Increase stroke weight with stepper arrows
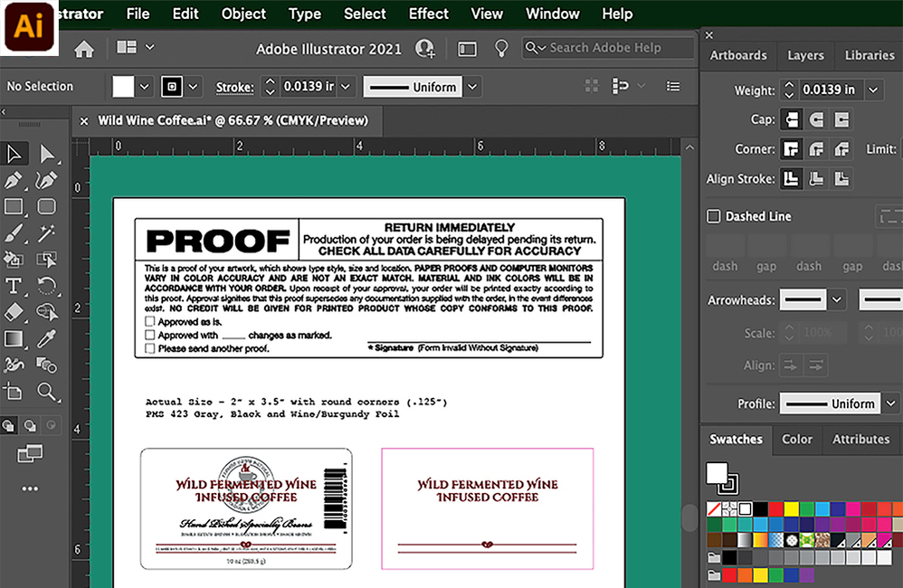 [x=270, y=81]
